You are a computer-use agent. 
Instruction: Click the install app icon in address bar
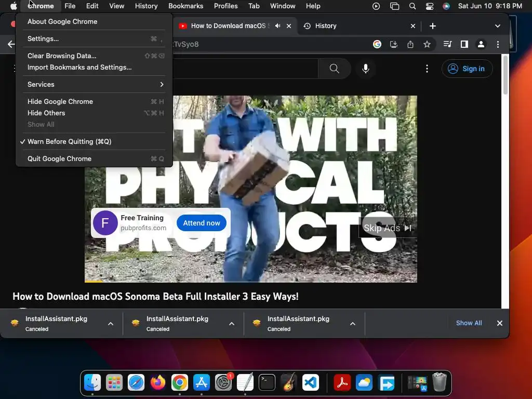coord(394,44)
